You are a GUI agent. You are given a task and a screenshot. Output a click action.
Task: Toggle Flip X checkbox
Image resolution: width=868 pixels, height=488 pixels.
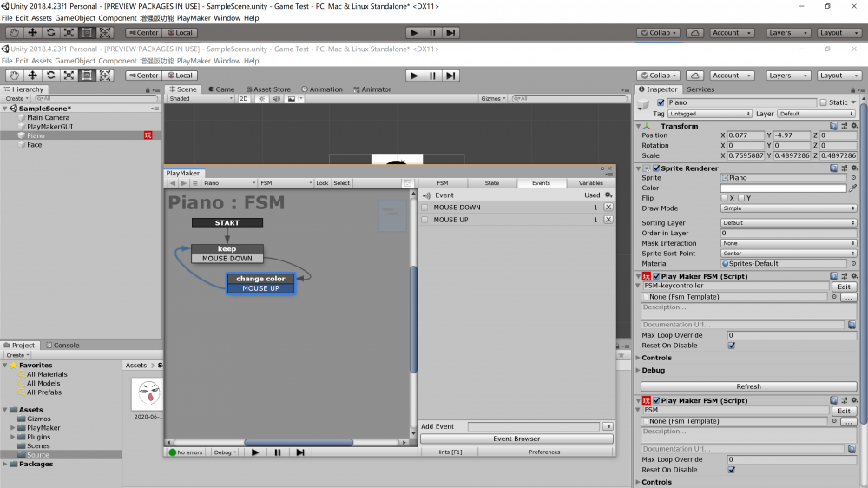[x=724, y=198]
